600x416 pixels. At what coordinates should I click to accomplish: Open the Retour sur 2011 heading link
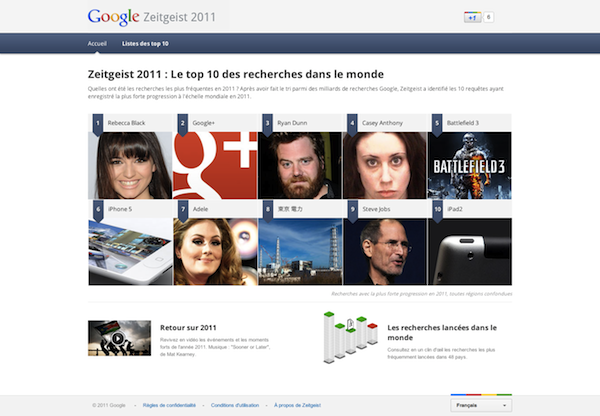coord(188,328)
